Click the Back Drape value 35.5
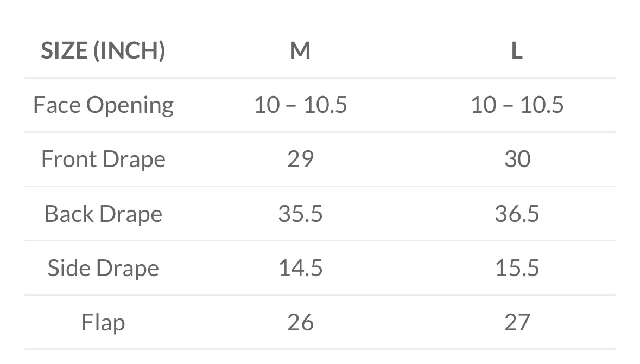Viewport: 640px width, 364px height. [x=300, y=214]
